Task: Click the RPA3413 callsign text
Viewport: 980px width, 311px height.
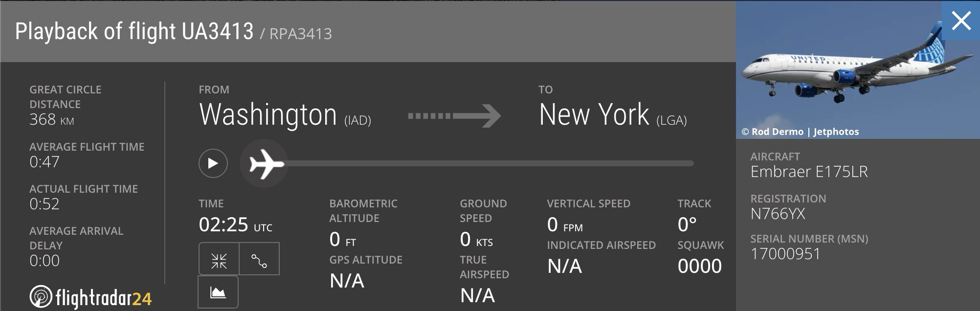Action: 300,34
